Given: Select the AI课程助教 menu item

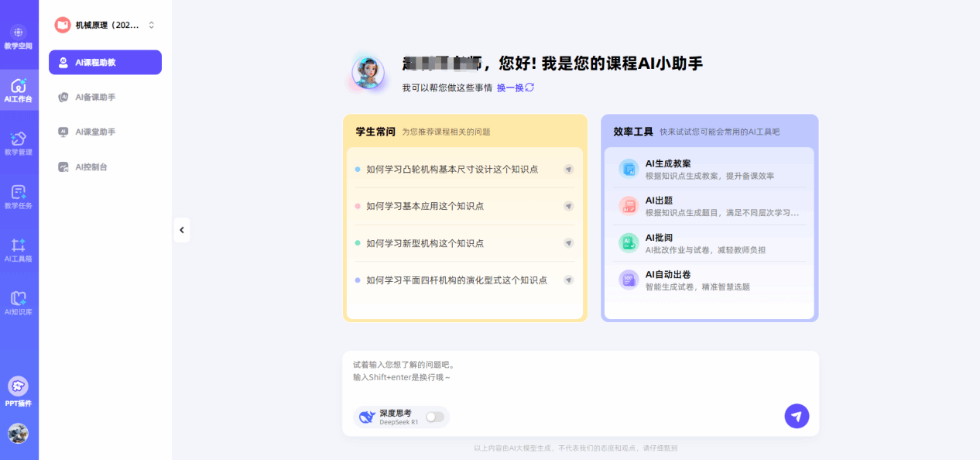Looking at the screenshot, I should [105, 63].
